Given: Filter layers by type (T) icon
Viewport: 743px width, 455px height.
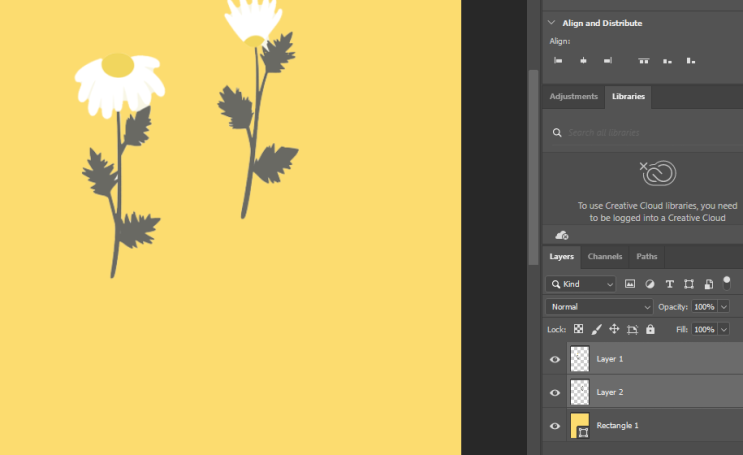Looking at the screenshot, I should click(669, 284).
